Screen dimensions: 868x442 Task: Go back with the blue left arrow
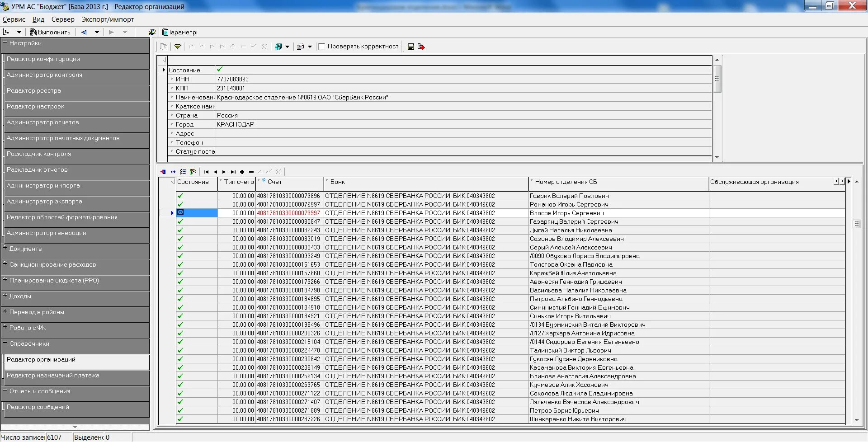tap(84, 32)
